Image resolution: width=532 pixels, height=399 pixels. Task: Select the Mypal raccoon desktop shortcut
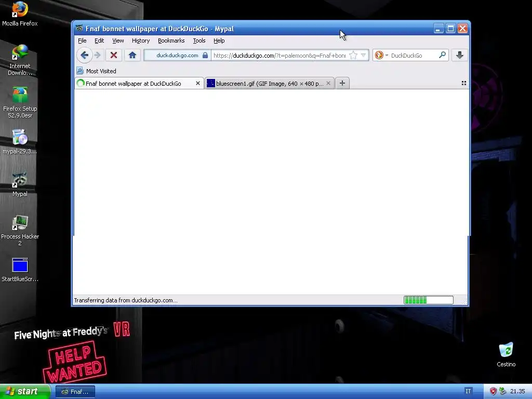tap(20, 184)
